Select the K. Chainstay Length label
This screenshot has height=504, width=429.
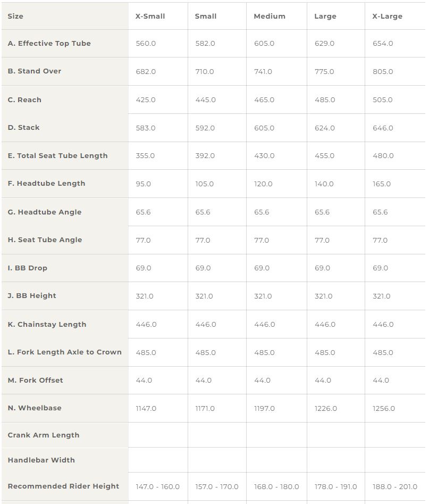47,324
